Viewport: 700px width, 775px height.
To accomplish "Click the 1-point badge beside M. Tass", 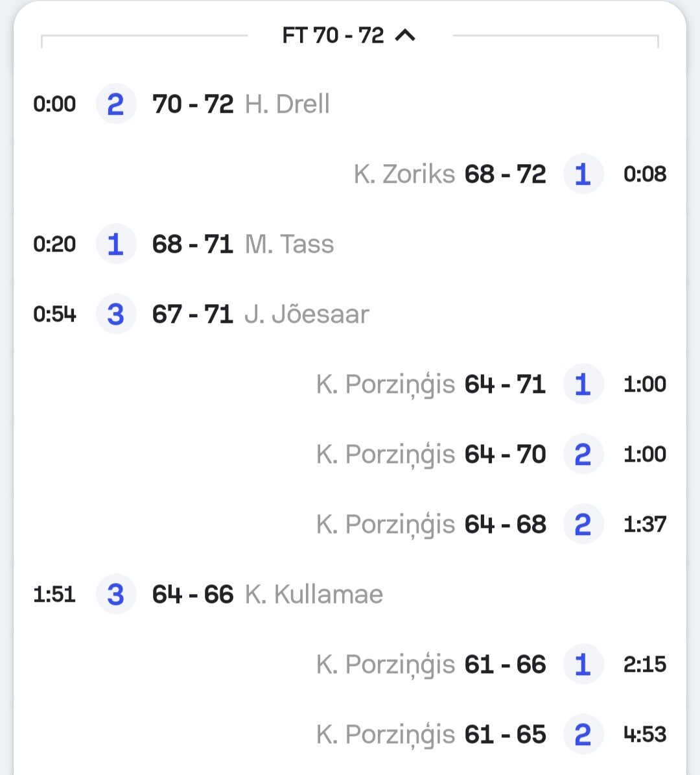I will [x=116, y=244].
